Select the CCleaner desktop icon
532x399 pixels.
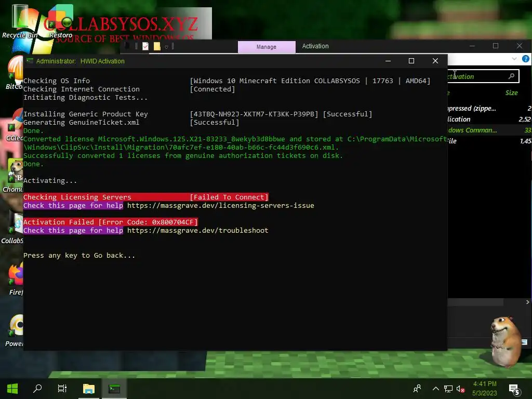tap(15, 126)
